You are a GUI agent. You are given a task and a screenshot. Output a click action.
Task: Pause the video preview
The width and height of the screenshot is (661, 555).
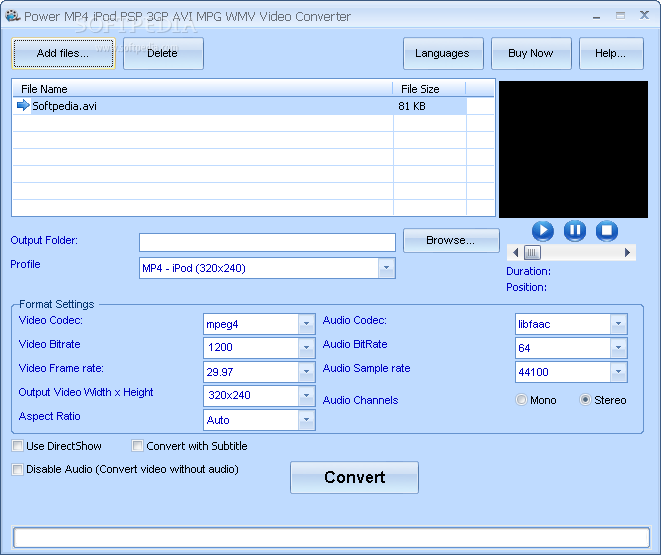tap(575, 231)
